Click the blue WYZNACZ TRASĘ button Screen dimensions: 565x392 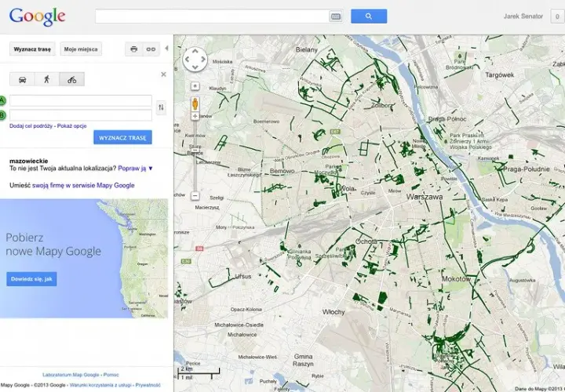coord(123,137)
